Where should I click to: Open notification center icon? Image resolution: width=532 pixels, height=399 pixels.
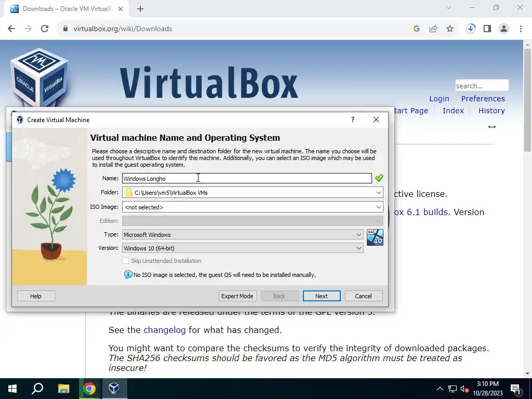click(x=515, y=390)
